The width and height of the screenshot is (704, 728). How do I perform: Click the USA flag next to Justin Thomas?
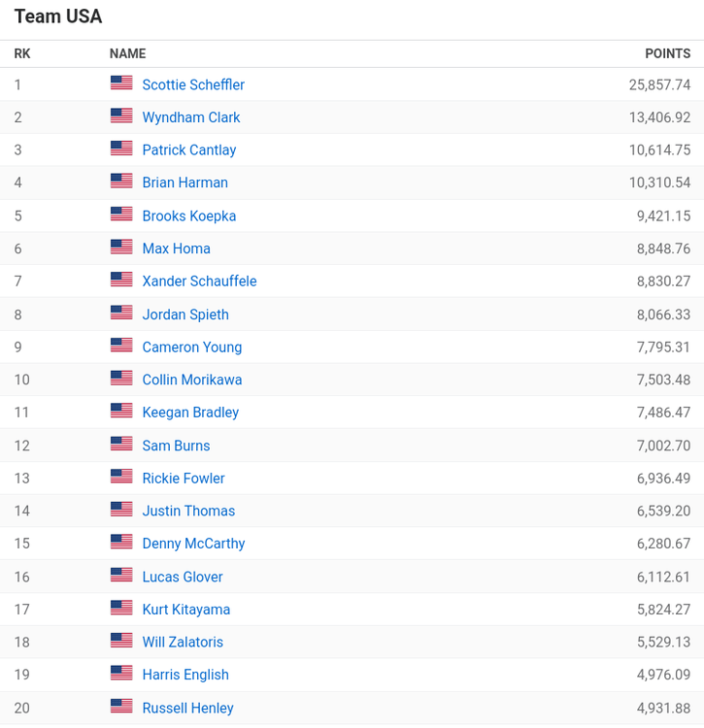point(121,510)
